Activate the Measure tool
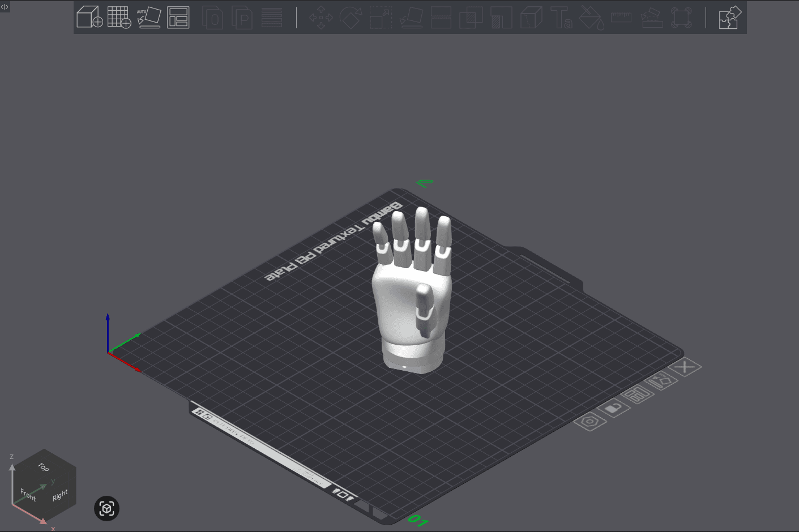This screenshot has height=532, width=799. tap(620, 18)
